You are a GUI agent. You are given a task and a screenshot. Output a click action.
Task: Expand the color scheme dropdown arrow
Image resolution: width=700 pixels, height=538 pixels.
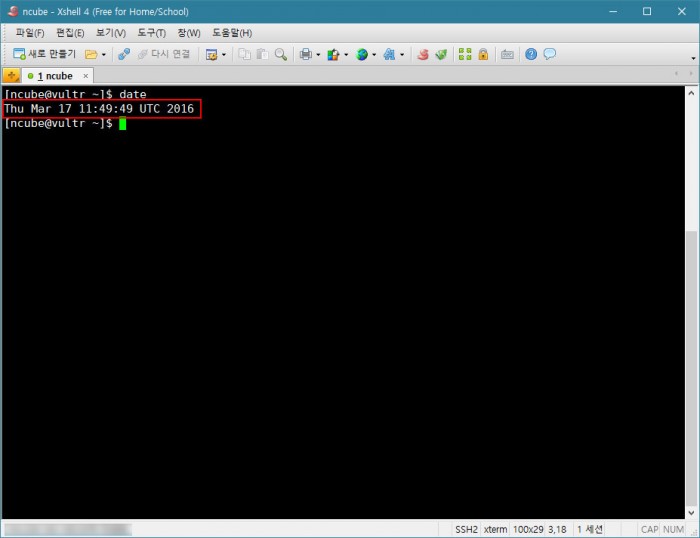(346, 55)
